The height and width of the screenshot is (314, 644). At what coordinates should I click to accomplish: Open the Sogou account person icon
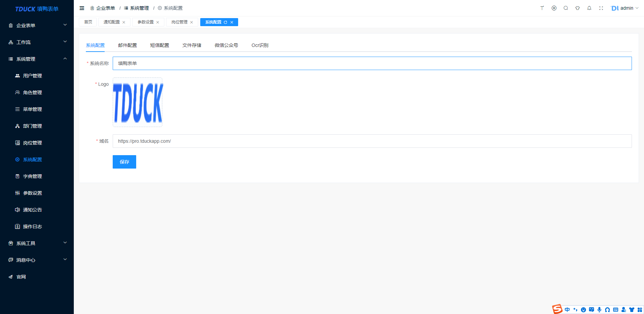pos(624,310)
